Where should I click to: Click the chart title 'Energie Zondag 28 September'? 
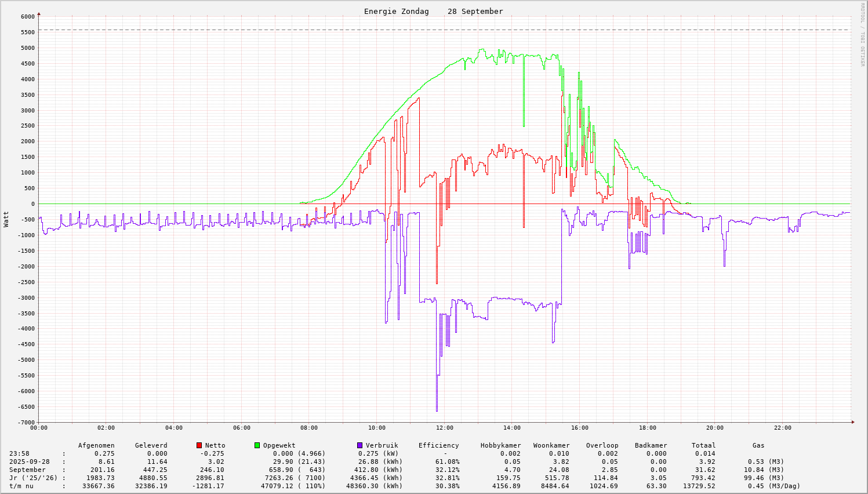pyautogui.click(x=433, y=11)
